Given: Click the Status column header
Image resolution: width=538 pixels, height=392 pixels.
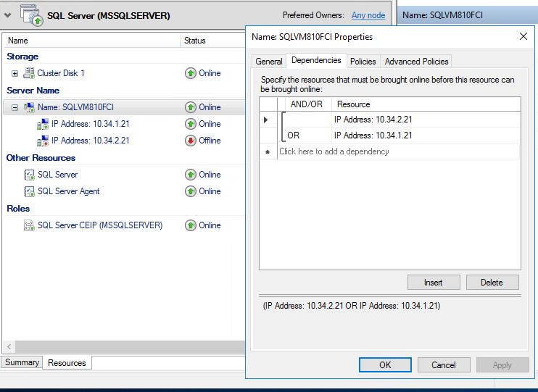Looking at the screenshot, I should pyautogui.click(x=212, y=41).
